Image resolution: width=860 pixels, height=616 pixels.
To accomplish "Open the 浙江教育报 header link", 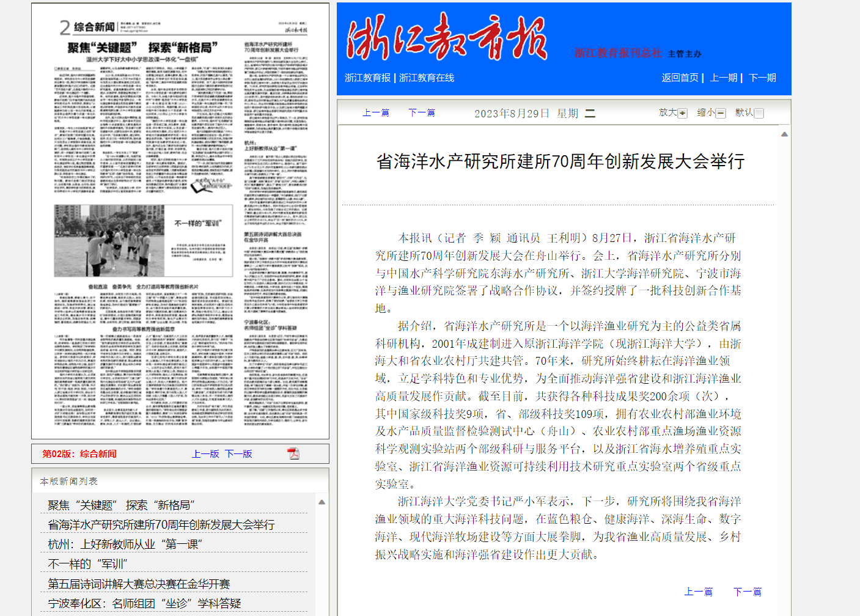I will point(367,78).
